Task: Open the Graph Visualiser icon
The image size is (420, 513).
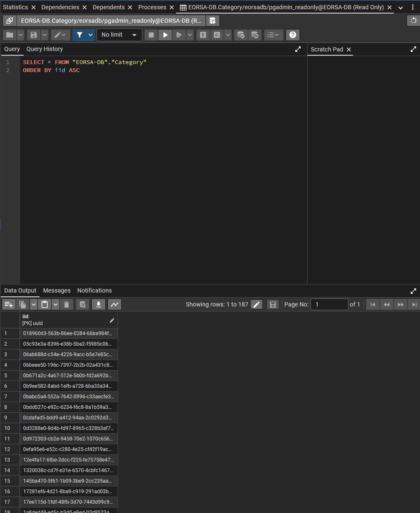Action: [115, 304]
